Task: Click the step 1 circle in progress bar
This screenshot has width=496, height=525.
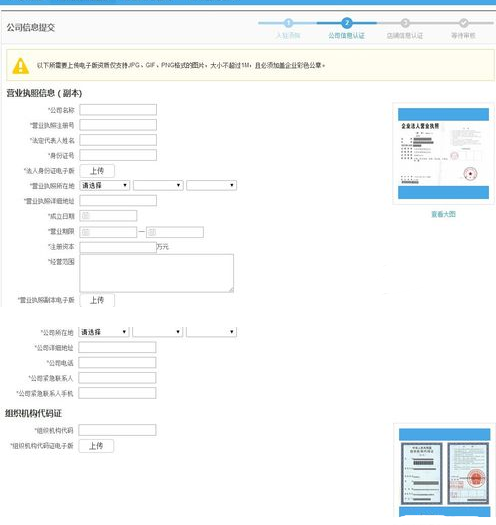Action: (x=288, y=23)
